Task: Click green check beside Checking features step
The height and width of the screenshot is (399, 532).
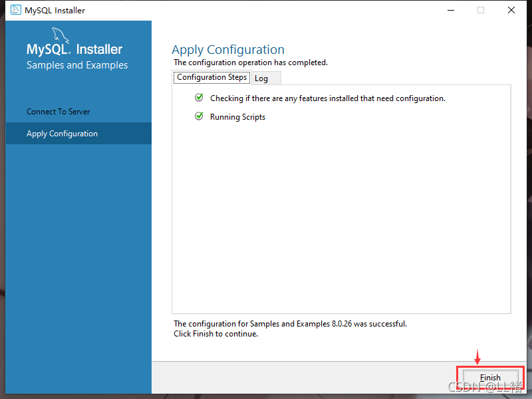Action: point(199,98)
